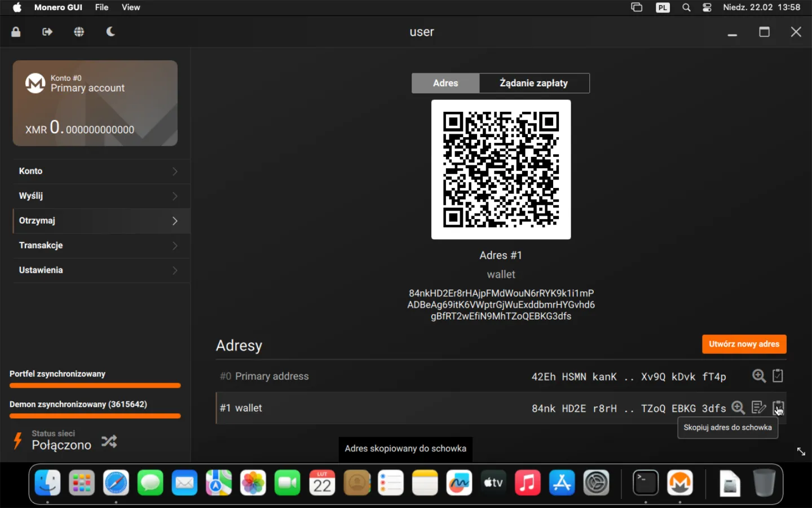Open Safari from the dock
This screenshot has width=812, height=508.
(116, 483)
